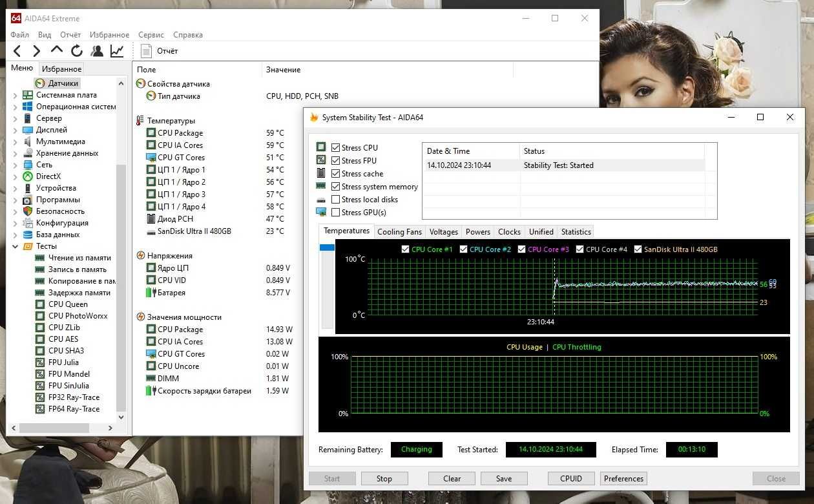This screenshot has height=504, width=814.
Task: Click the up-level arrow toolbar icon
Action: pos(57,50)
